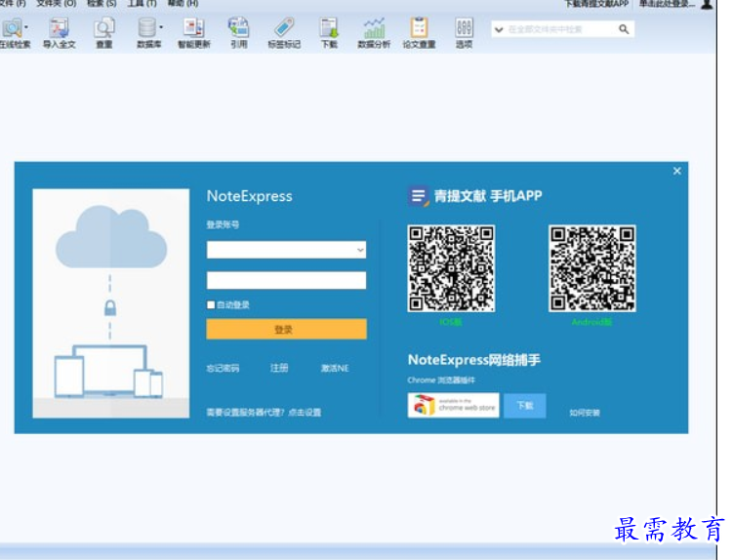Click the 单击此处登录 login link
This screenshot has width=733, height=560.
(667, 4)
